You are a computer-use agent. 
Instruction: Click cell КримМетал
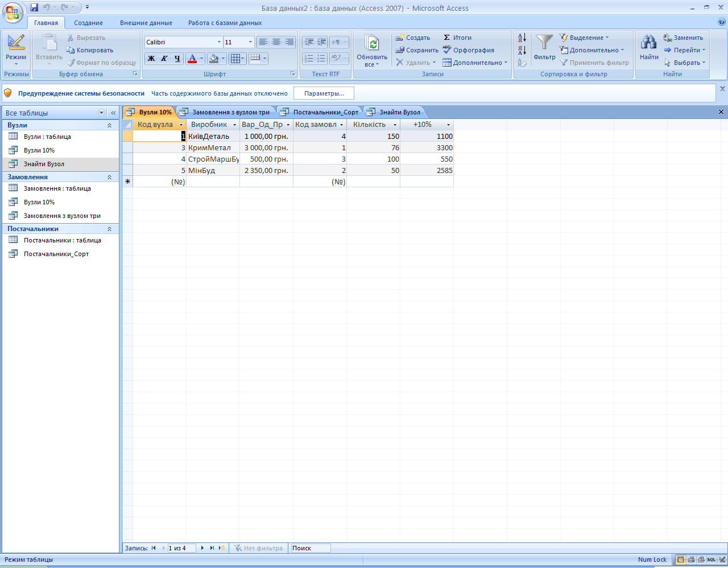213,147
